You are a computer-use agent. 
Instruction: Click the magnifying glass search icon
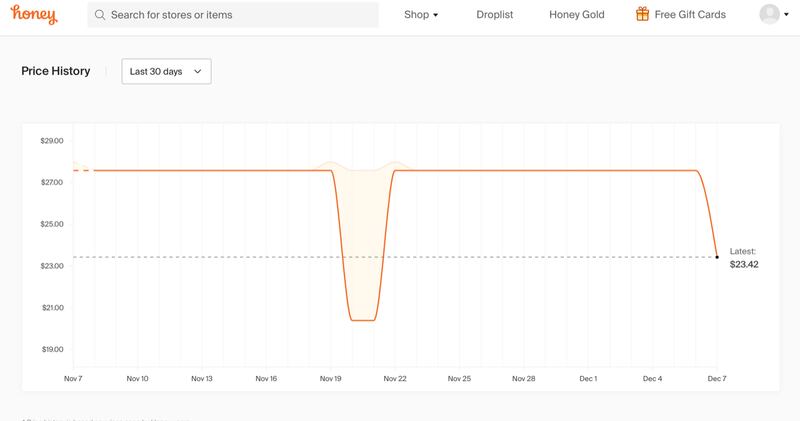(x=100, y=16)
